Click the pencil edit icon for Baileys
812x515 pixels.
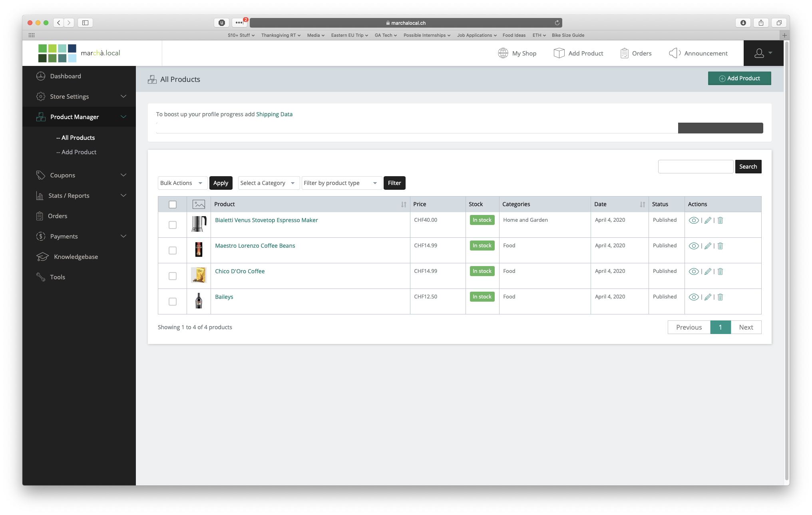tap(708, 297)
